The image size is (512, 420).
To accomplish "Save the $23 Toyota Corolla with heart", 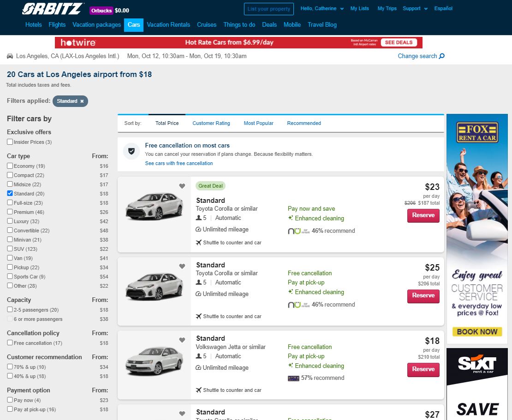I will click(x=182, y=186).
